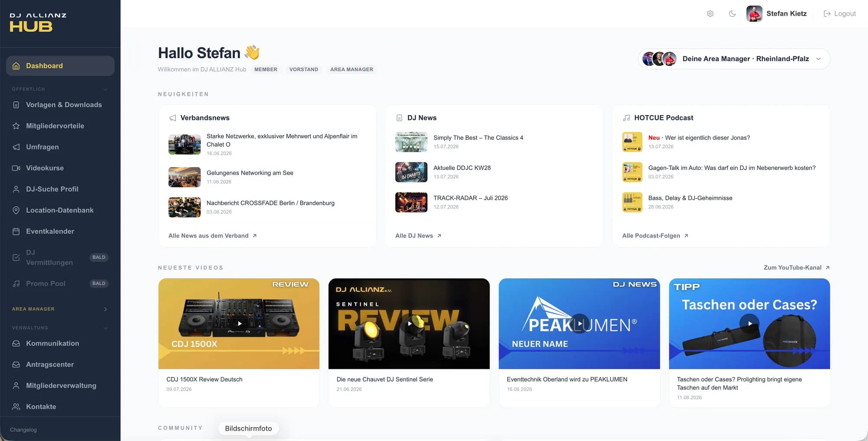This screenshot has width=868, height=441.
Task: Click the Vorlagen & Downloads document icon
Action: click(x=16, y=105)
